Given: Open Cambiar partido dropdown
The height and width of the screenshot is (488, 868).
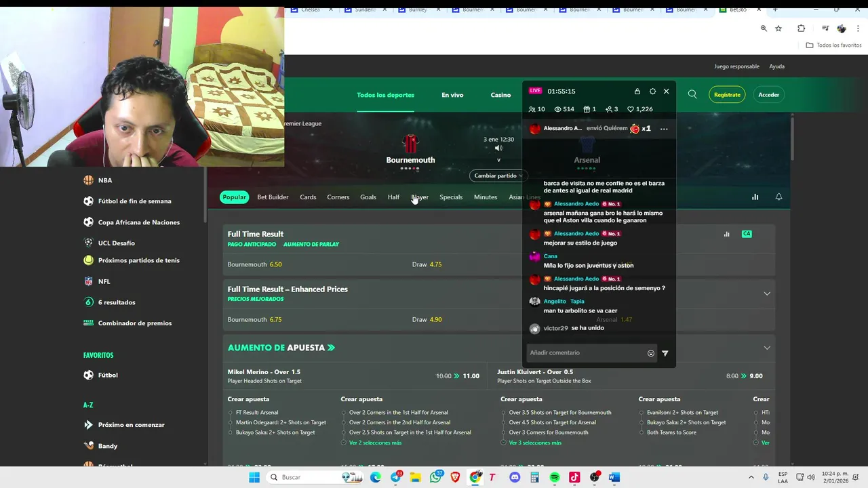Looking at the screenshot, I should [498, 176].
